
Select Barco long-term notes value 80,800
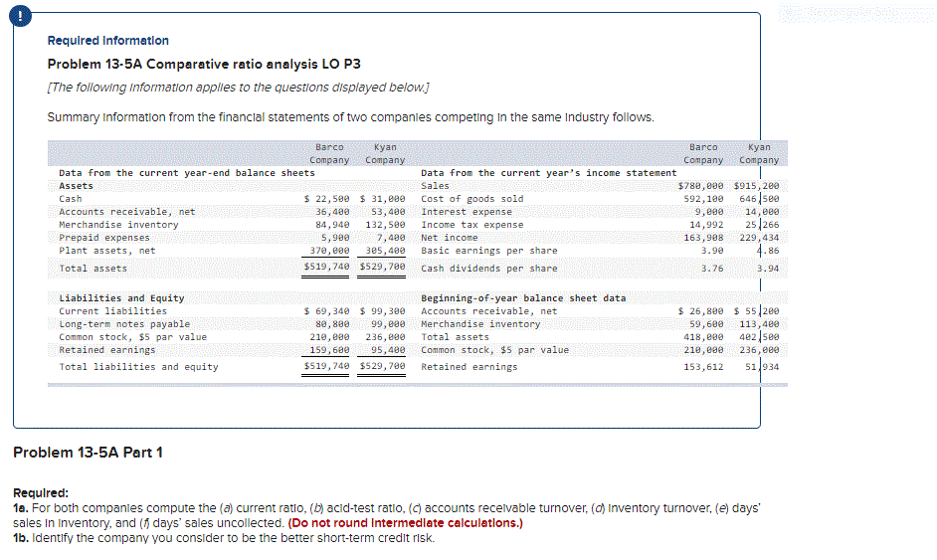pos(332,324)
